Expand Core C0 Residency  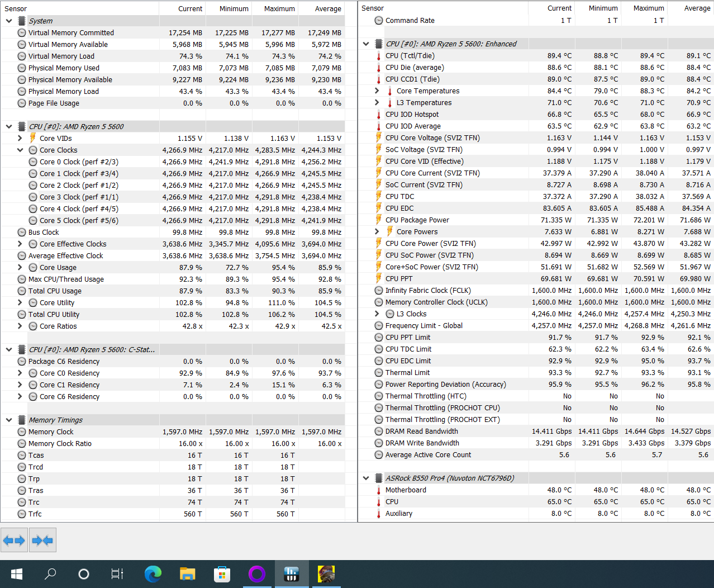[x=20, y=373]
